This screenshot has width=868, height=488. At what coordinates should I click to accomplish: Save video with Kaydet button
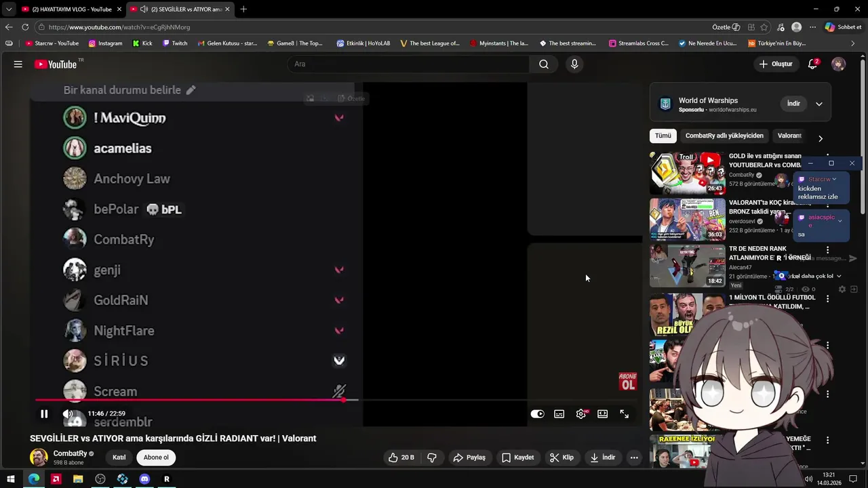click(517, 457)
